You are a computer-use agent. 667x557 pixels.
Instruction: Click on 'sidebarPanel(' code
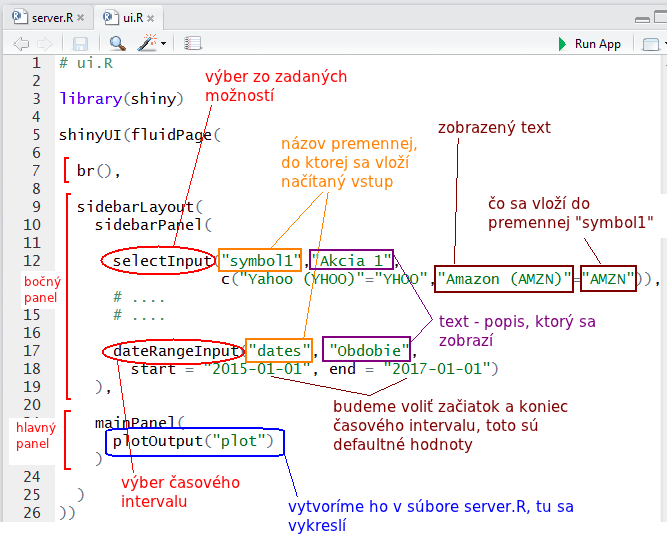click(x=153, y=225)
